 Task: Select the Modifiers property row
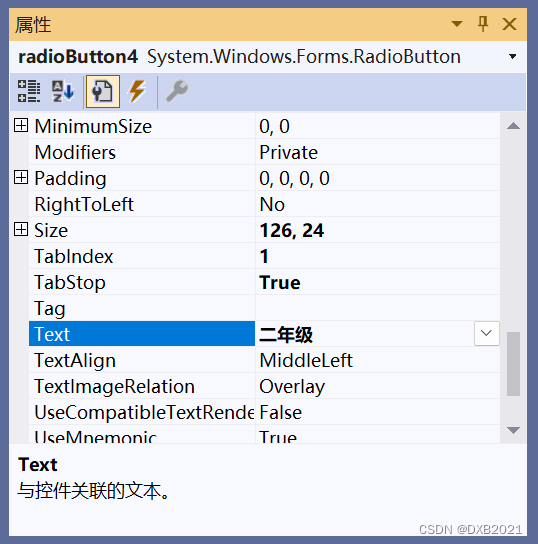pyautogui.click(x=264, y=152)
